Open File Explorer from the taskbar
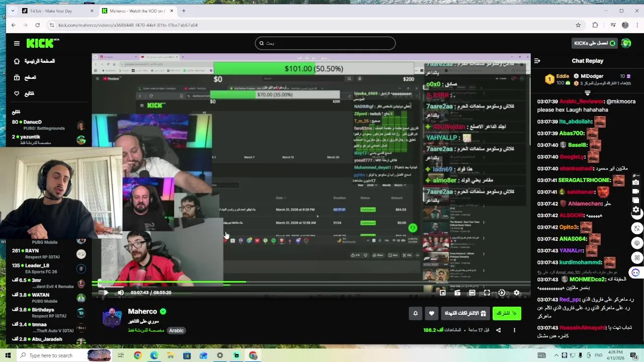 [171, 355]
